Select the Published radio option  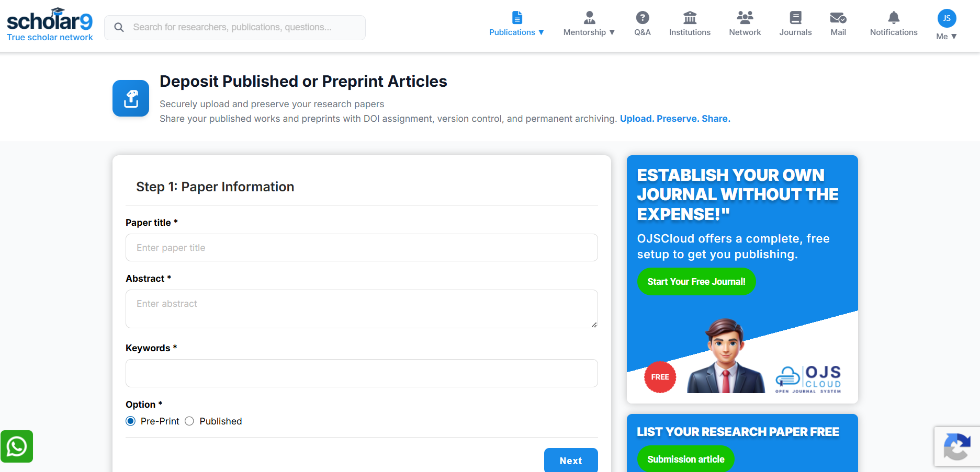click(x=189, y=421)
